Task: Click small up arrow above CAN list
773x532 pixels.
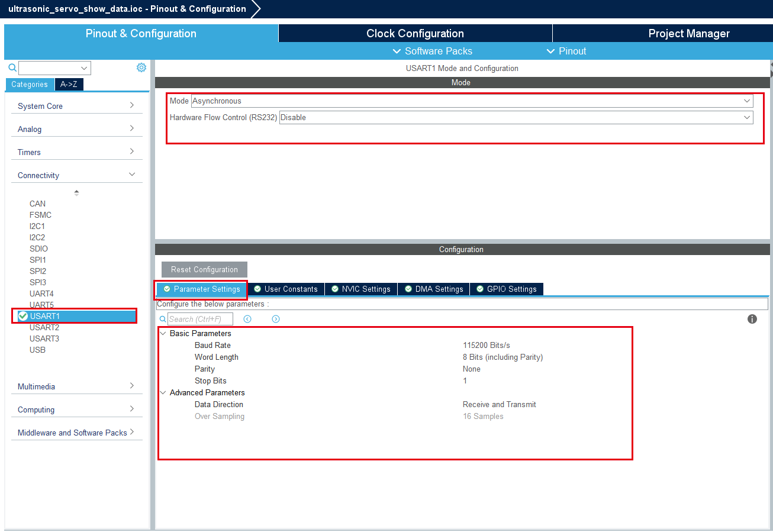Action: pyautogui.click(x=76, y=192)
